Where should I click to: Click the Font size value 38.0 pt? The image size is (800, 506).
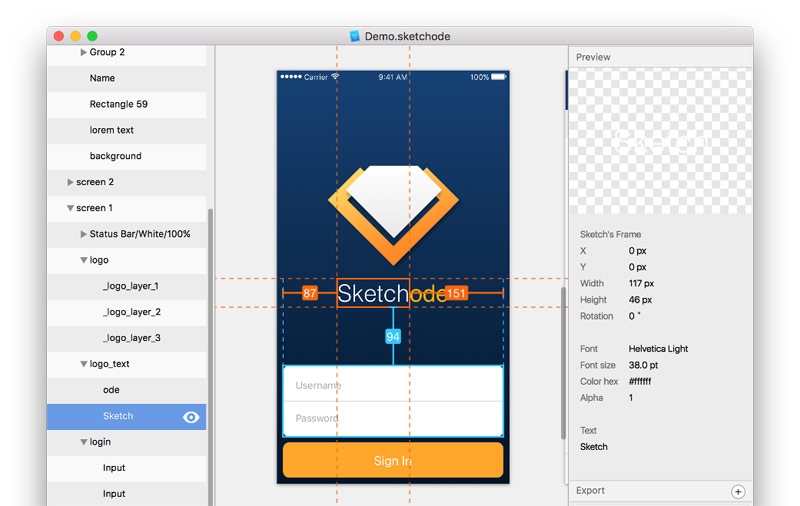point(643,365)
